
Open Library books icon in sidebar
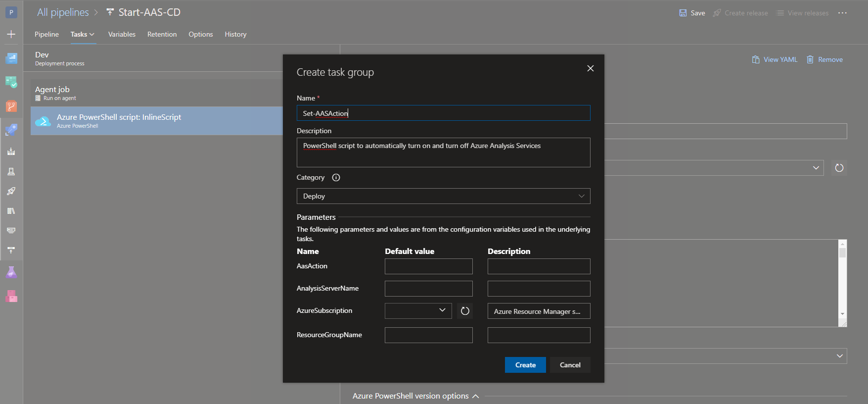tap(11, 211)
